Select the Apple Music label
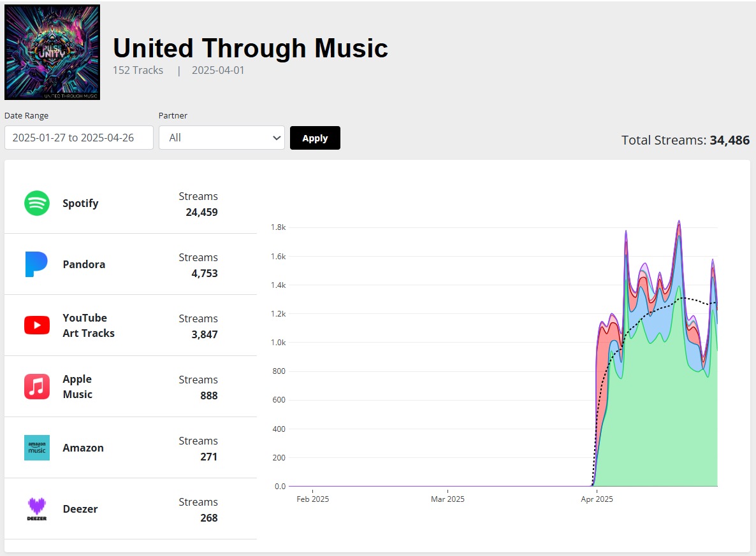Image resolution: width=756 pixels, height=556 pixels. pyautogui.click(x=78, y=387)
